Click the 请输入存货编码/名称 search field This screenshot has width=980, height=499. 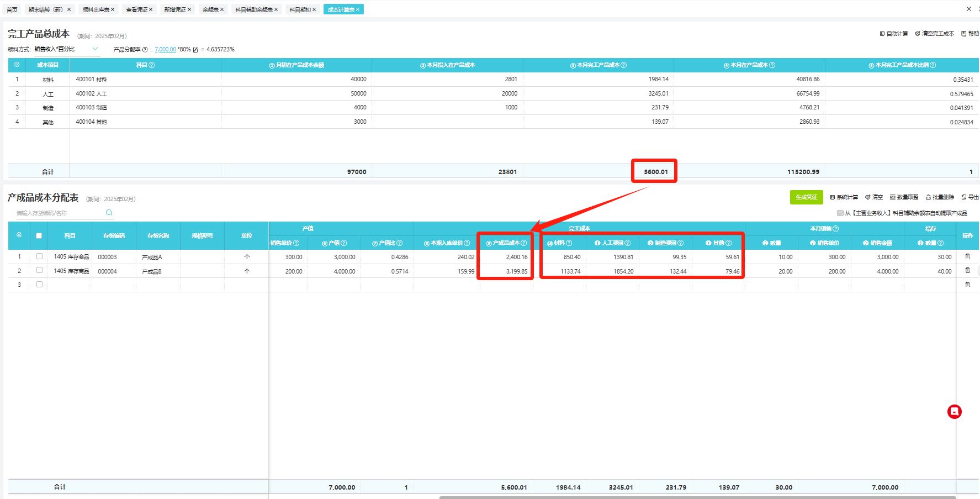(58, 213)
